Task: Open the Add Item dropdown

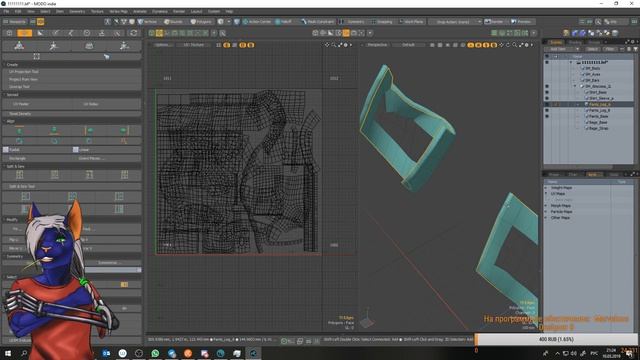Action: [562, 49]
